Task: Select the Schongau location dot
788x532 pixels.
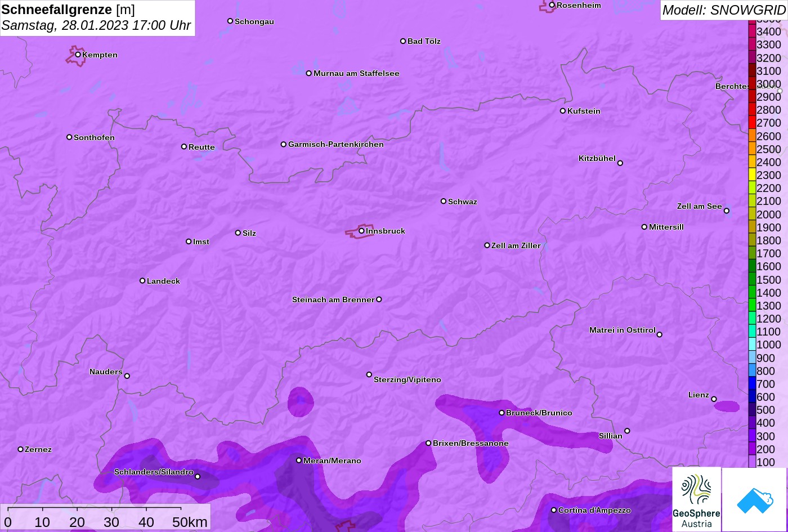Action: click(230, 21)
